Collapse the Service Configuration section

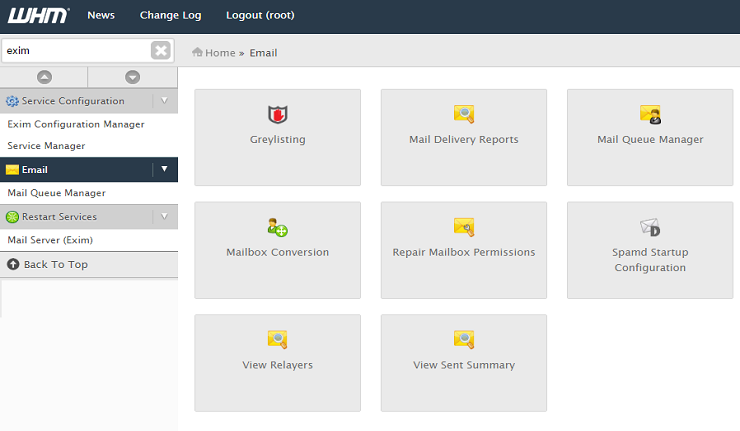(164, 101)
